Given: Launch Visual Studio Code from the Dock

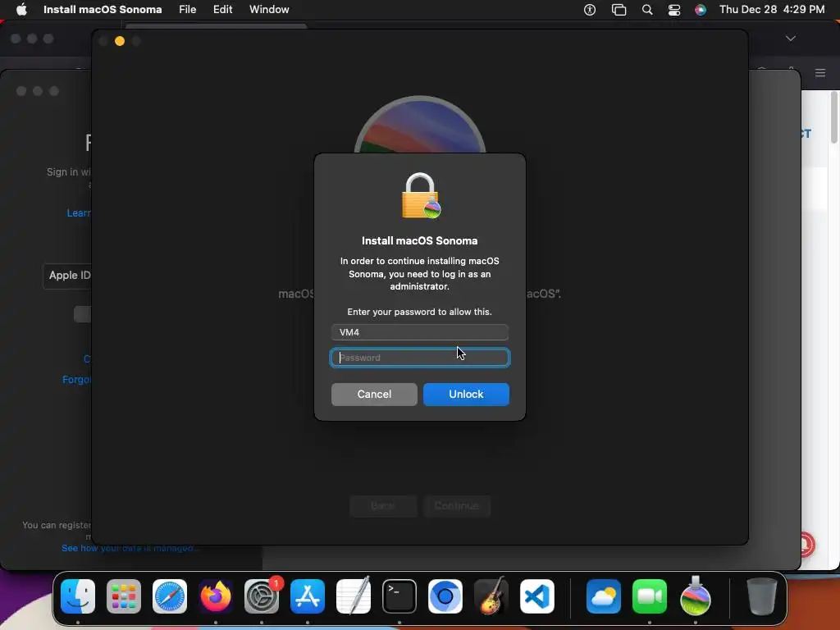Looking at the screenshot, I should pyautogui.click(x=537, y=596).
